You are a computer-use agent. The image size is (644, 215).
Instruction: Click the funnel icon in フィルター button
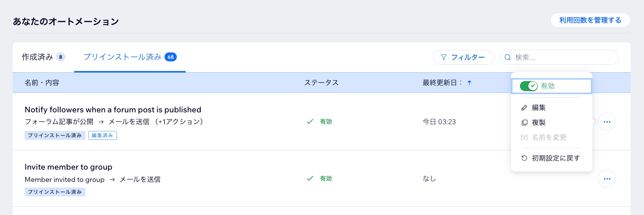pos(444,57)
